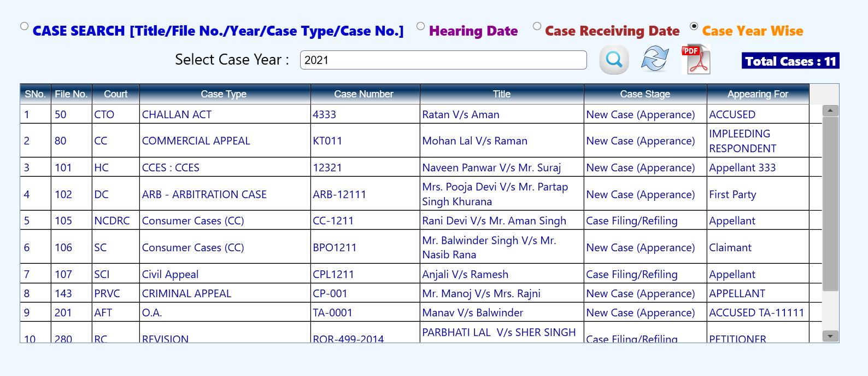Click the Select Case Year input field
Image resolution: width=868 pixels, height=376 pixels.
pyautogui.click(x=443, y=60)
